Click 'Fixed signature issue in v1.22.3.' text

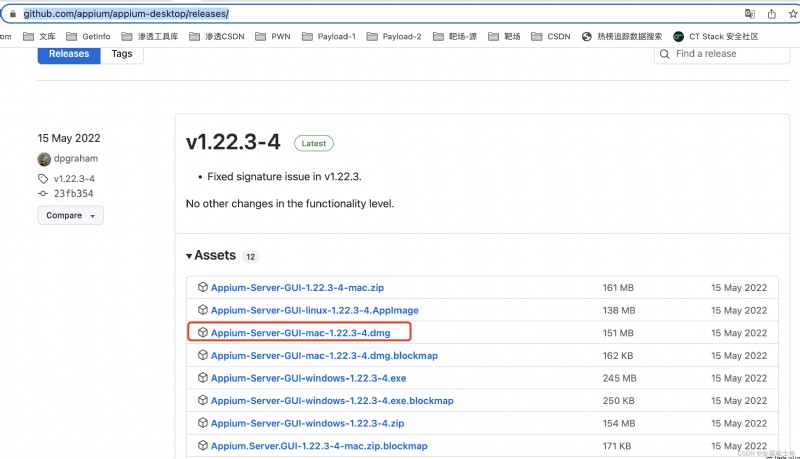[x=284, y=176]
